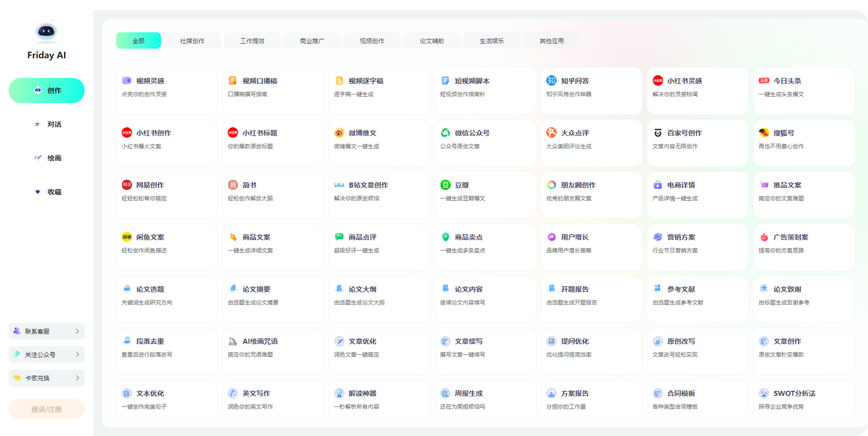Select the 视频创作 category tab
The height and width of the screenshot is (436, 868).
[372, 41]
